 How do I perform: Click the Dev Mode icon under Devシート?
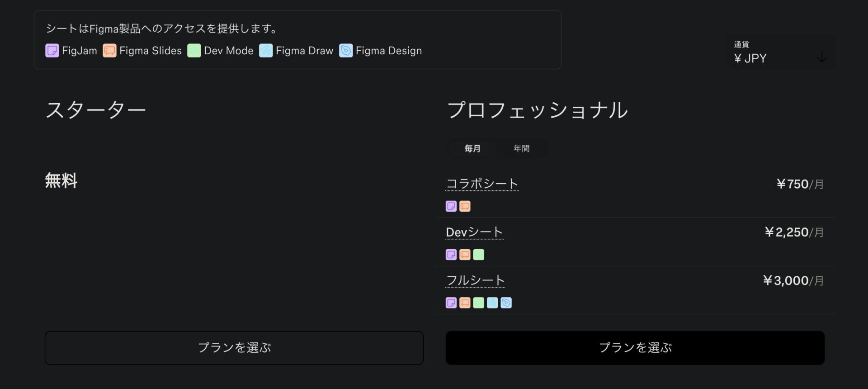(479, 255)
